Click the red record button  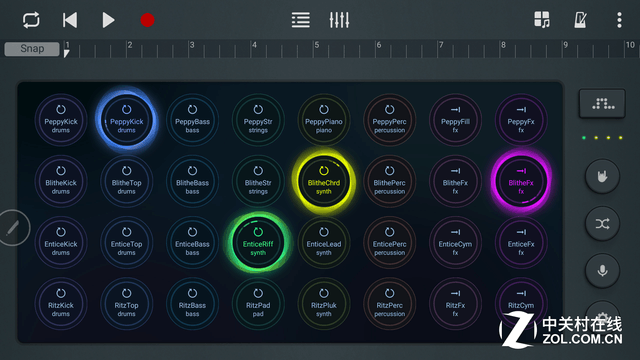click(147, 20)
